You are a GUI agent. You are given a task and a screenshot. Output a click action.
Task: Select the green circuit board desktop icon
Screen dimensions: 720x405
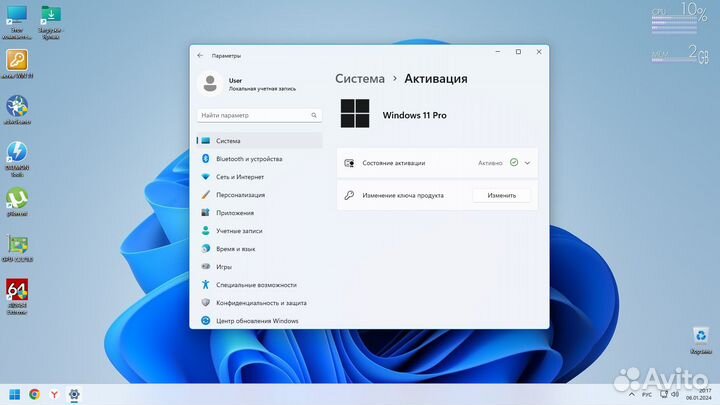[17, 248]
